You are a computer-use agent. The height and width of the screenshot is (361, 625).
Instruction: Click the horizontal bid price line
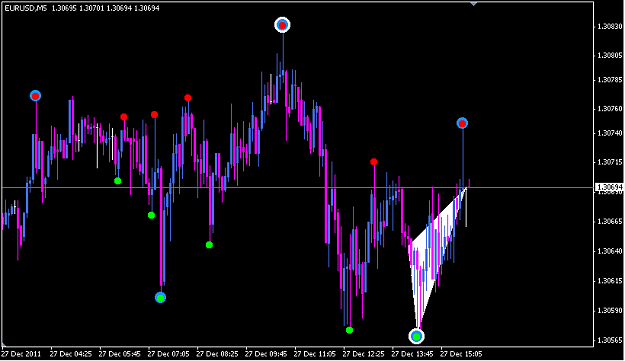[x=297, y=187]
